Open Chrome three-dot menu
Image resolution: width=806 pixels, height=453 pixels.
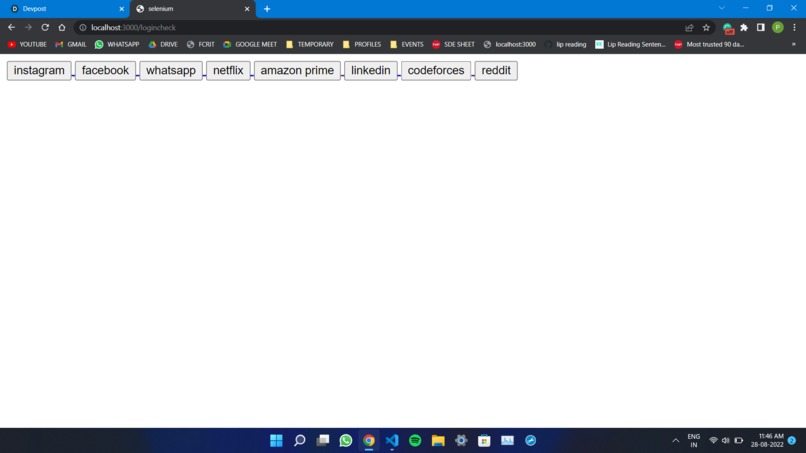(795, 27)
